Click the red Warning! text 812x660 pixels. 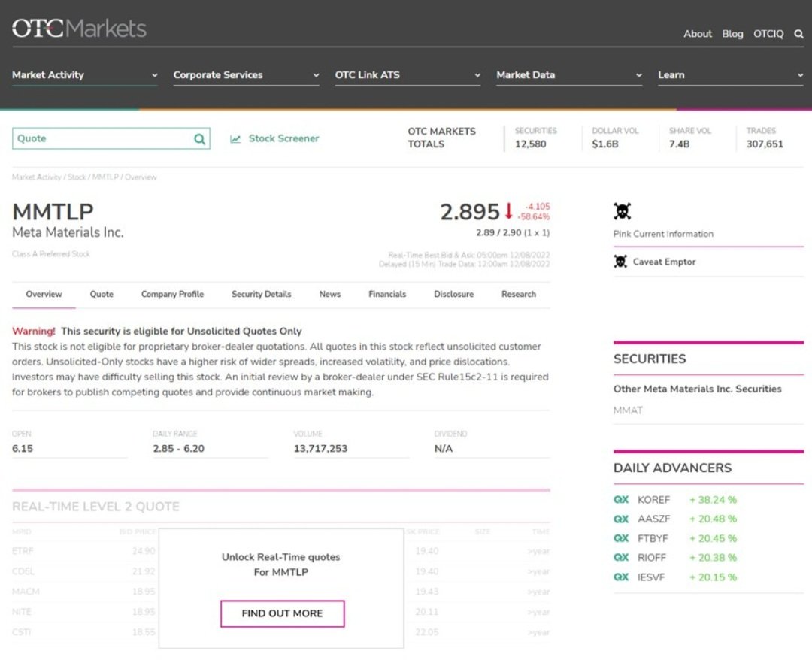point(34,332)
